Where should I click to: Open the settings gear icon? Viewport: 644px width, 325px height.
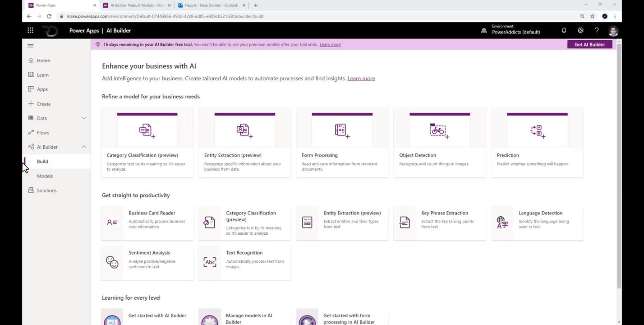tap(580, 30)
